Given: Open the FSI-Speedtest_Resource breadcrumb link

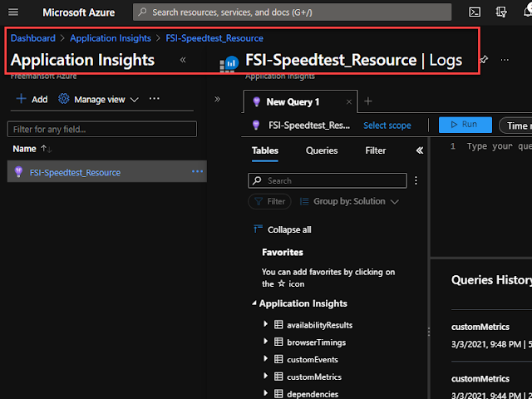Looking at the screenshot, I should [214, 38].
